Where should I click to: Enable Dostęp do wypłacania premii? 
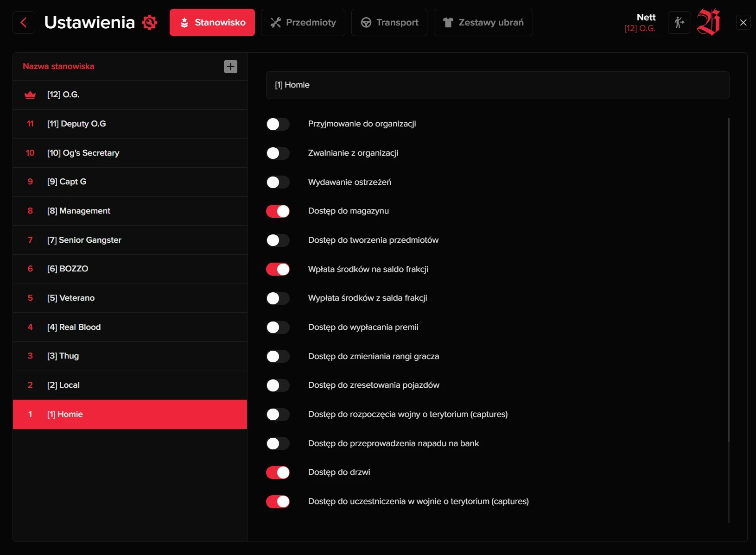(x=278, y=328)
